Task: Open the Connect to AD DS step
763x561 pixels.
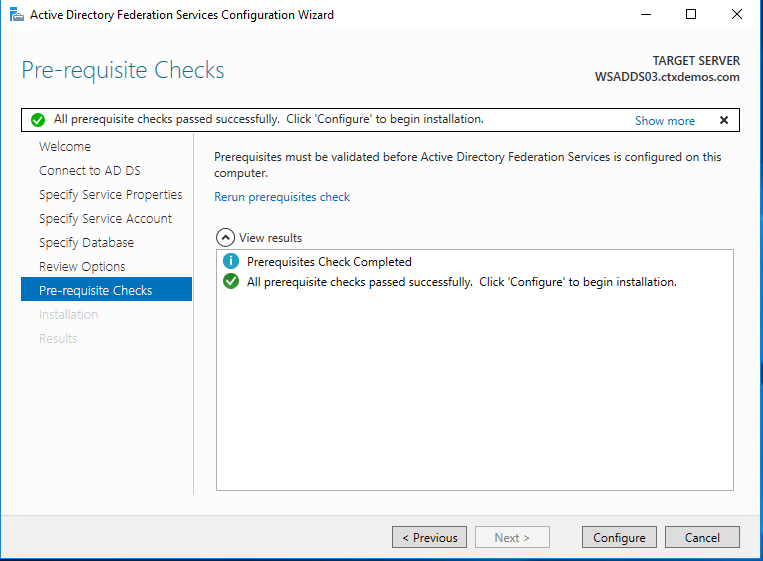Action: 89,171
